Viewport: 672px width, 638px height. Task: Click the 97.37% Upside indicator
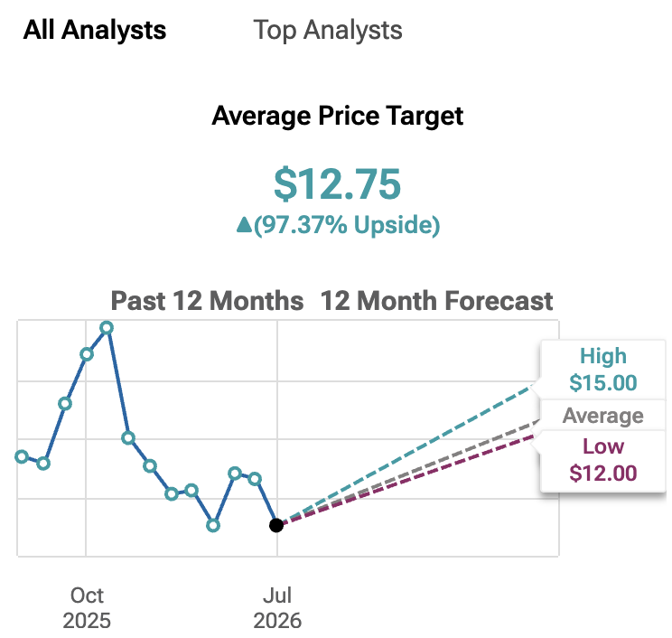click(x=347, y=225)
